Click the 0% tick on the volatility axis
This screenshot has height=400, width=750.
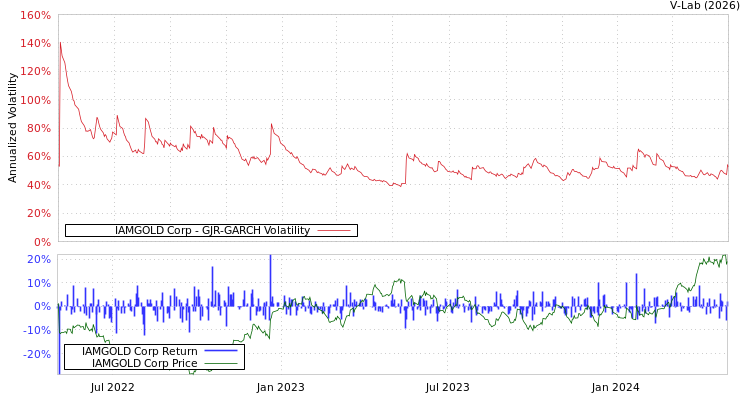click(x=40, y=242)
